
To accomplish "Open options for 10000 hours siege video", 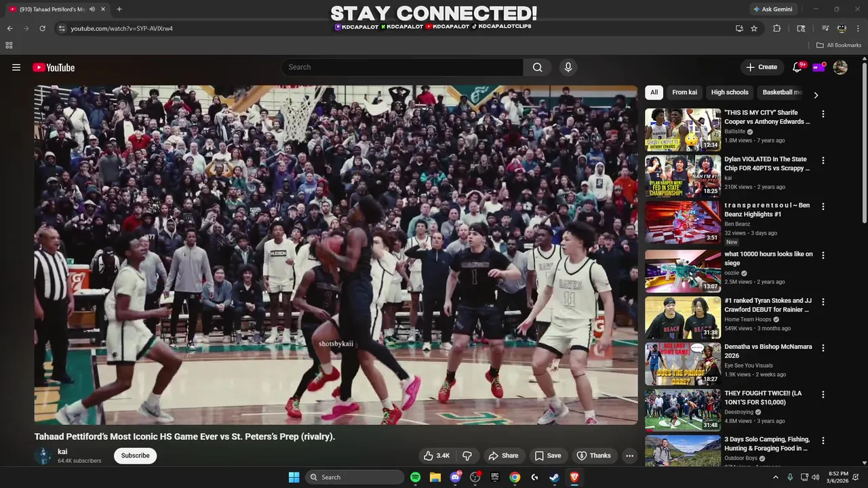I will click(x=823, y=256).
